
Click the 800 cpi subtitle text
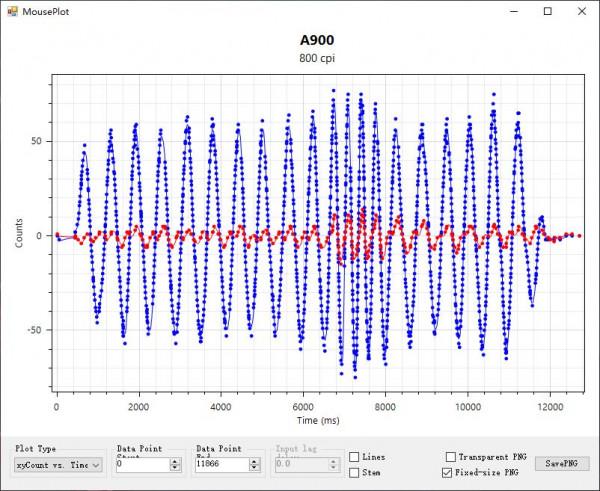(x=315, y=58)
